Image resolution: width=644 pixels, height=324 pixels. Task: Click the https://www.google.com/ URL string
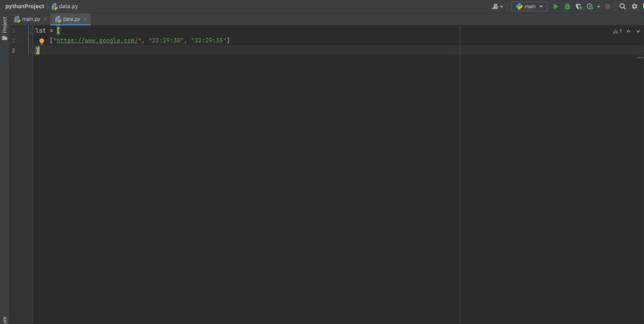(97, 41)
